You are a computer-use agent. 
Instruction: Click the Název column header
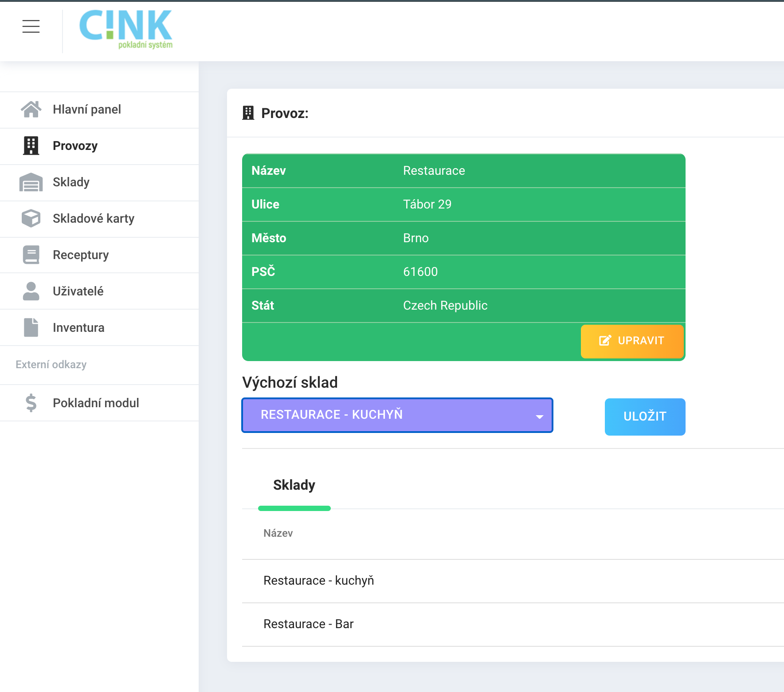coord(278,533)
